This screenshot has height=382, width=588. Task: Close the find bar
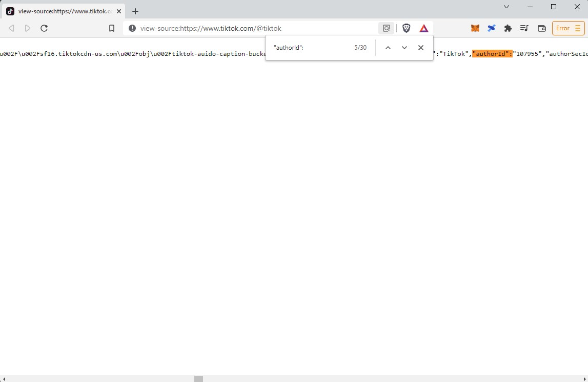pos(421,48)
